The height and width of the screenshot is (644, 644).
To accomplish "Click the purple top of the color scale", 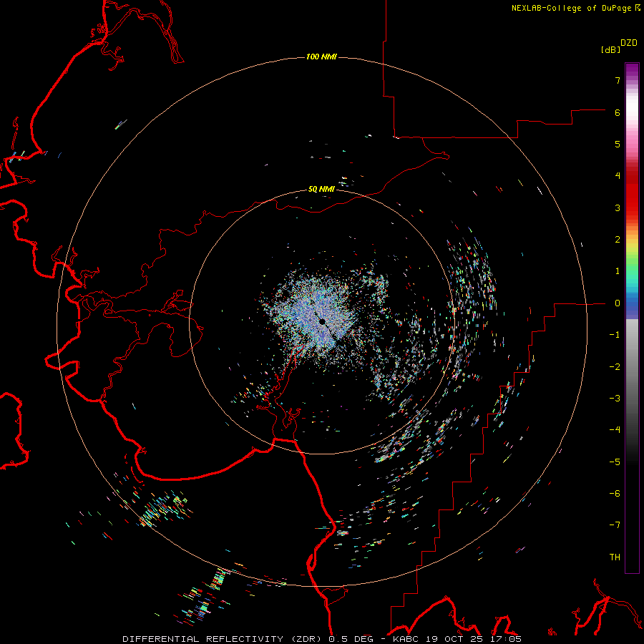I will click(632, 70).
